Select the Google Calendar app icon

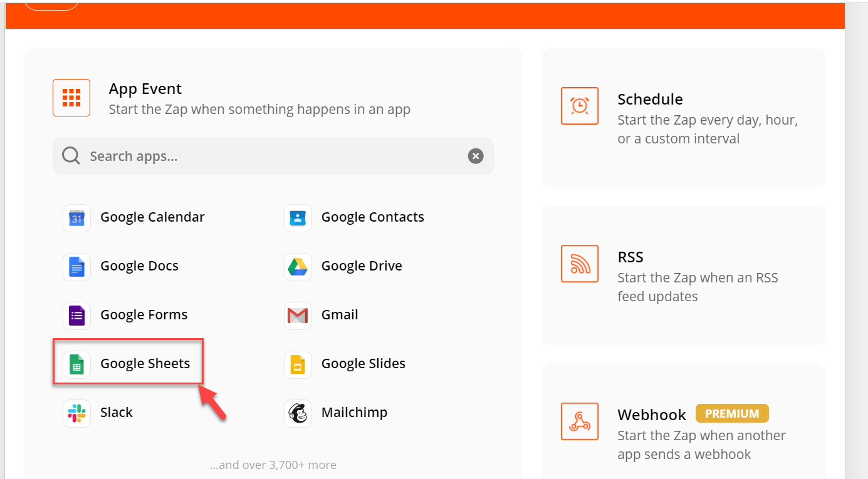(x=76, y=218)
